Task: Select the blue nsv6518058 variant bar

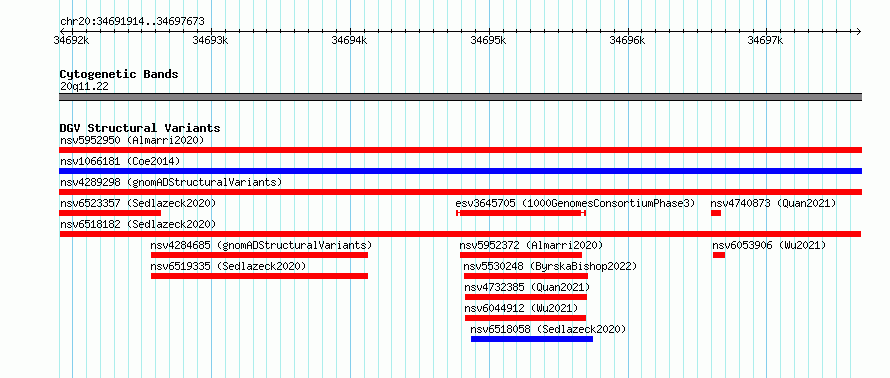Action: 532,339
